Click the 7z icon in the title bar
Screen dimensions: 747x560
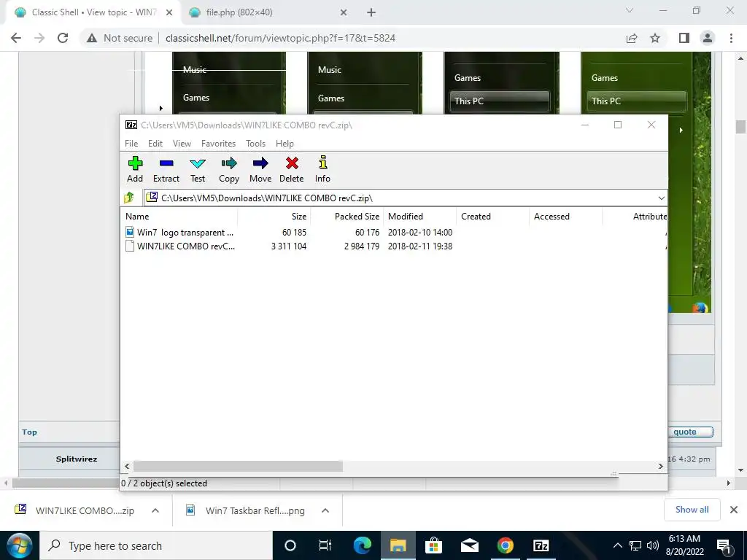point(131,125)
